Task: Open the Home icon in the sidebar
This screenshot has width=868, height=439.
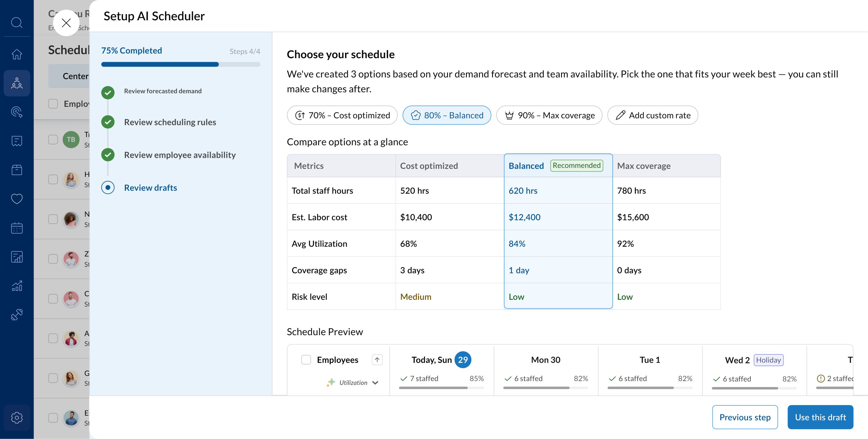Action: tap(17, 54)
